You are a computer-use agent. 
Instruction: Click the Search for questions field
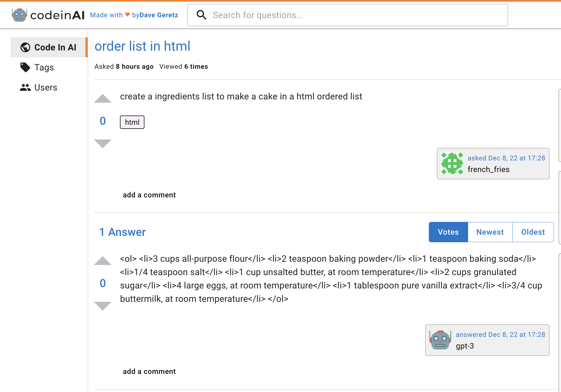pyautogui.click(x=348, y=15)
